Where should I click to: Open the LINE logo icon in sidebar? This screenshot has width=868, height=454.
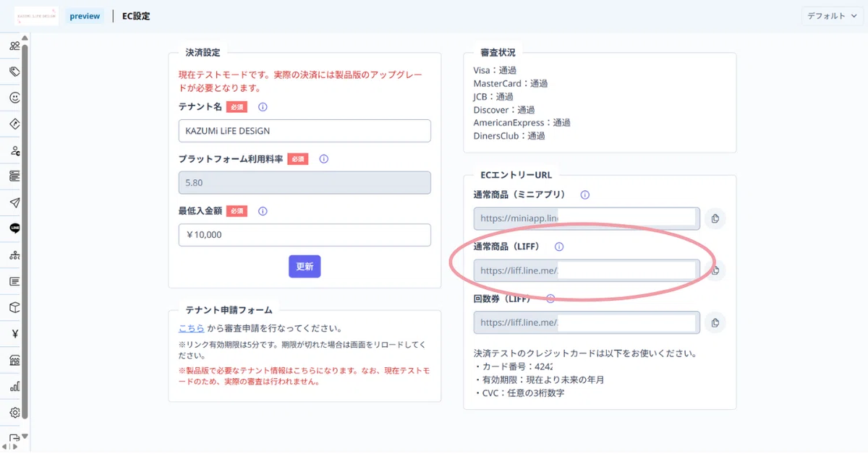14,228
